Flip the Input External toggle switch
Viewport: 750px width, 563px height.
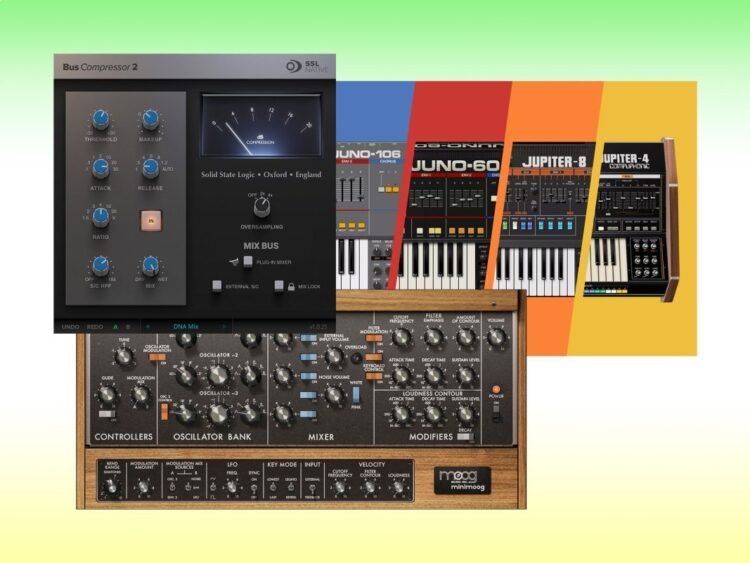(312, 489)
